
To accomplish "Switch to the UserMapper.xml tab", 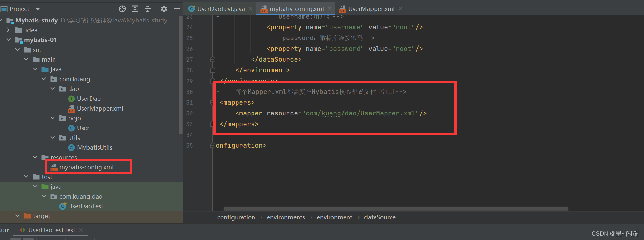I will point(371,9).
